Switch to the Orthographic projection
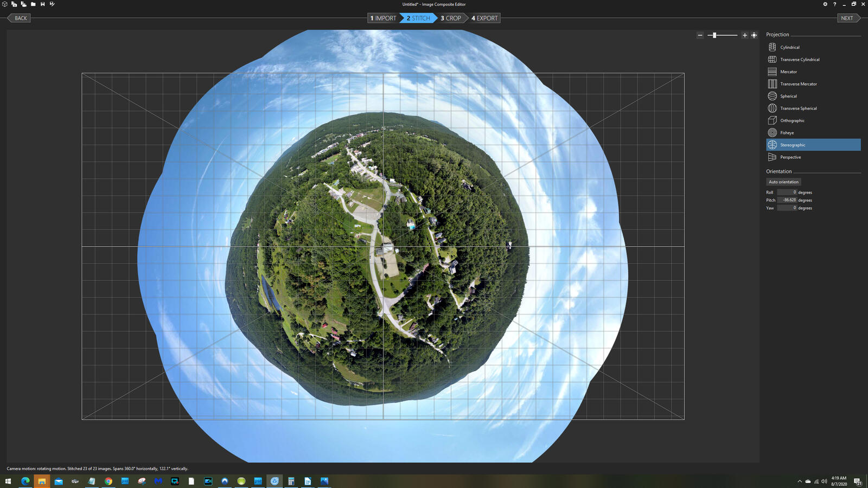The width and height of the screenshot is (868, 488). coord(792,120)
